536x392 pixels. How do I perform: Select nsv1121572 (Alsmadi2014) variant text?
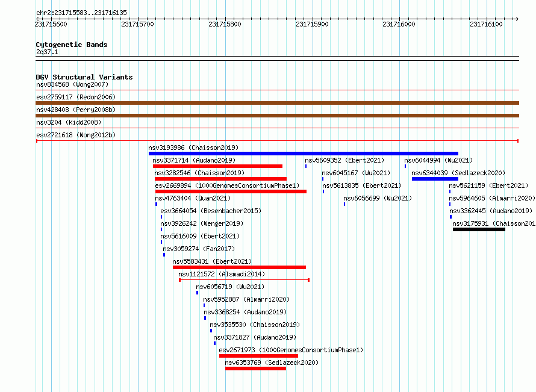pyautogui.click(x=222, y=274)
